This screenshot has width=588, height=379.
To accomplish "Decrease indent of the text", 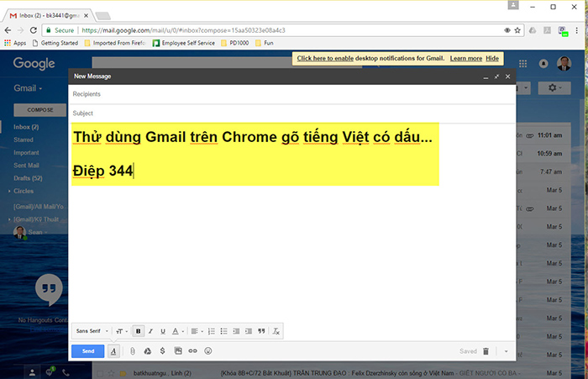I will point(236,331).
